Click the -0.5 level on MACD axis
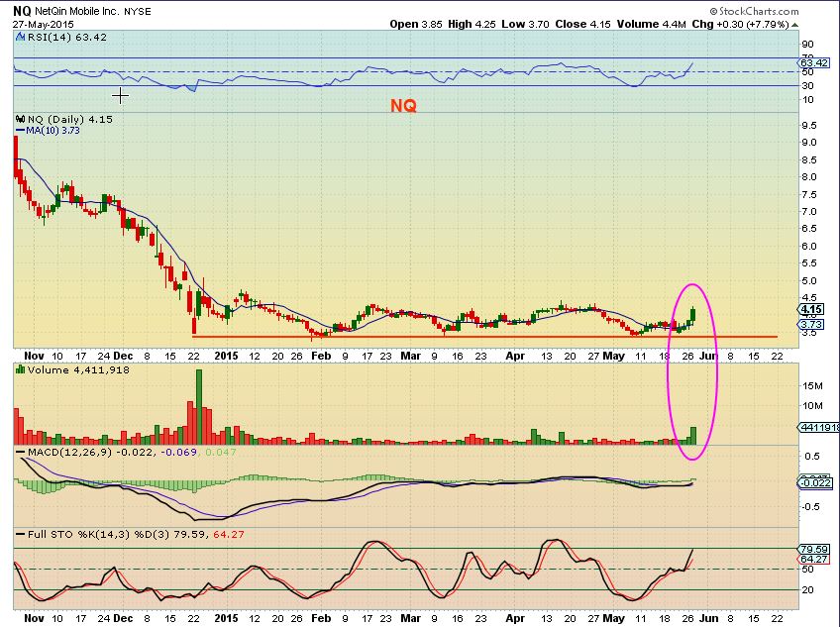Image resolution: width=840 pixels, height=627 pixels. [810, 507]
